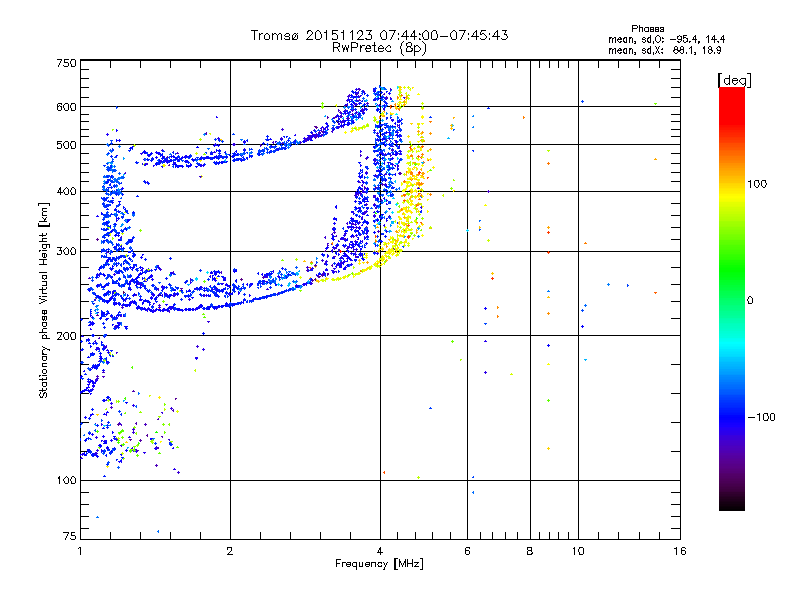800x600 pixels.
Task: Click the x-axis tick label '1'
Action: click(x=80, y=551)
